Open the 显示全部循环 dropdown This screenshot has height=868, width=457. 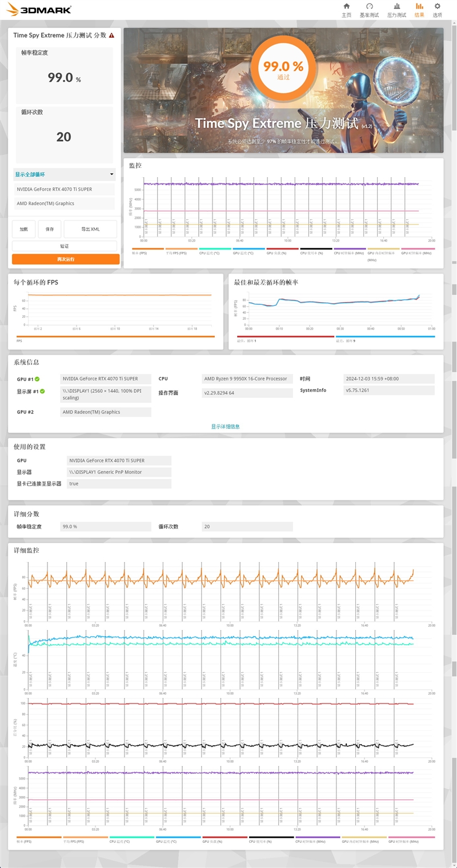pos(65,174)
